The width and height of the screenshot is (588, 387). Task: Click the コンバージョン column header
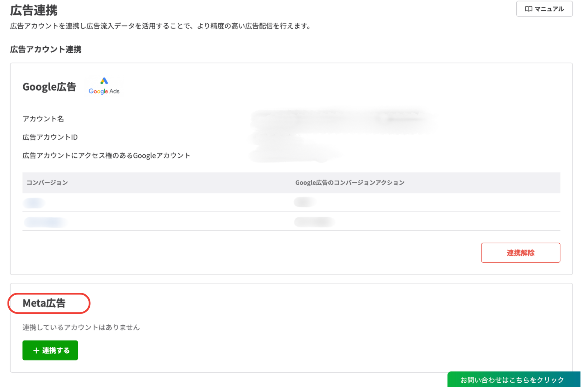click(x=47, y=183)
